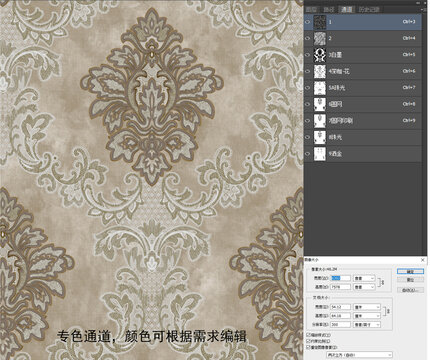The height and width of the screenshot is (360, 430).
Task: Open the document height unit dropdown
Action: tap(367, 316)
